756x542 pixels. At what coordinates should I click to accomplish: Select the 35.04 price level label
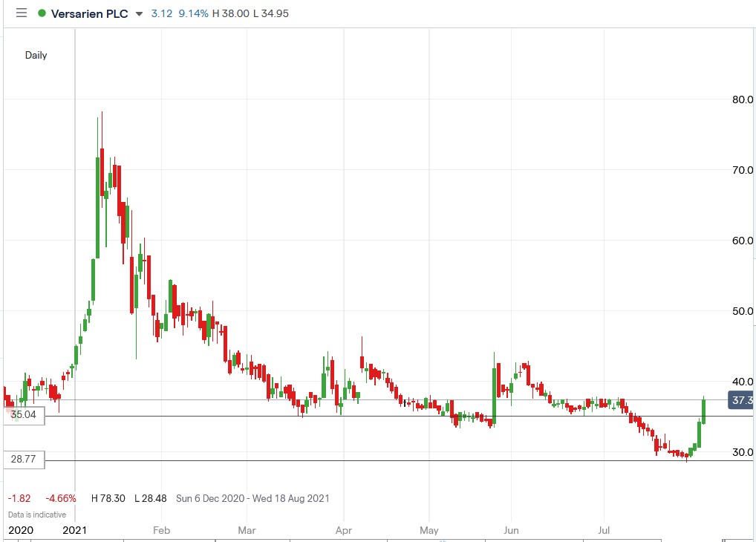[x=23, y=415]
